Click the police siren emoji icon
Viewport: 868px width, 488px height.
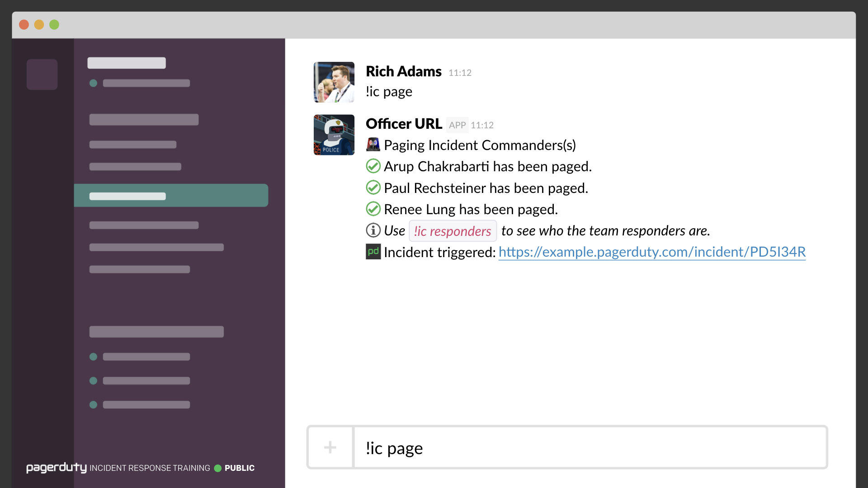[x=373, y=145]
